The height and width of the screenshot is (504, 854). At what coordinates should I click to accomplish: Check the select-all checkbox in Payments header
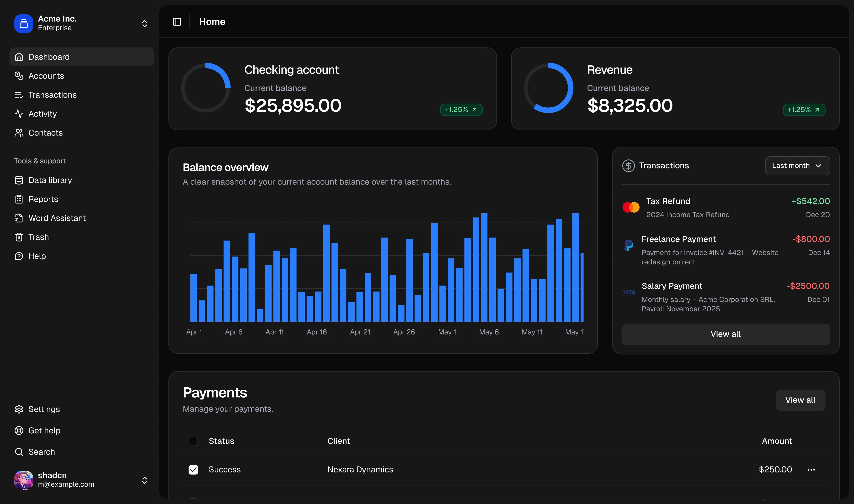[193, 441]
